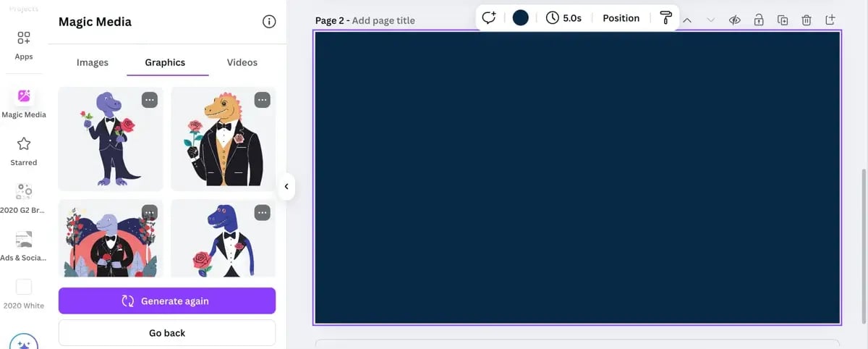Open more options on orange dinosaur graphic

(x=263, y=100)
